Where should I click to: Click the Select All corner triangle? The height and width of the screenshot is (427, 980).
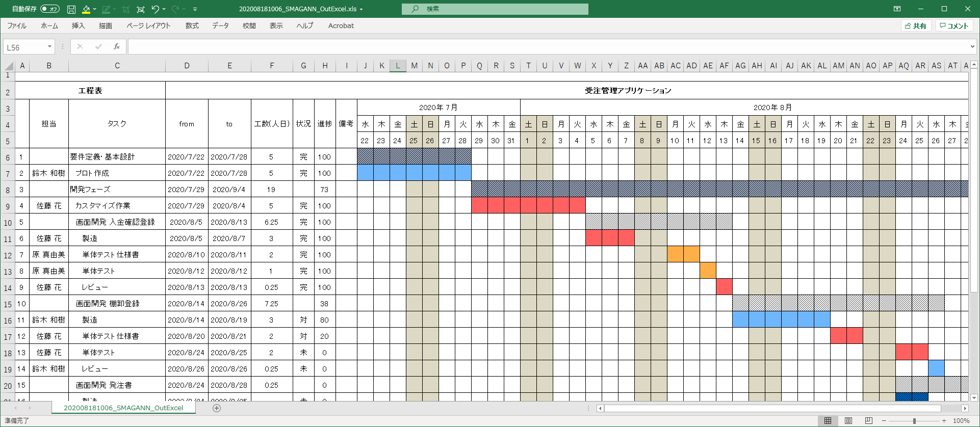pos(9,66)
